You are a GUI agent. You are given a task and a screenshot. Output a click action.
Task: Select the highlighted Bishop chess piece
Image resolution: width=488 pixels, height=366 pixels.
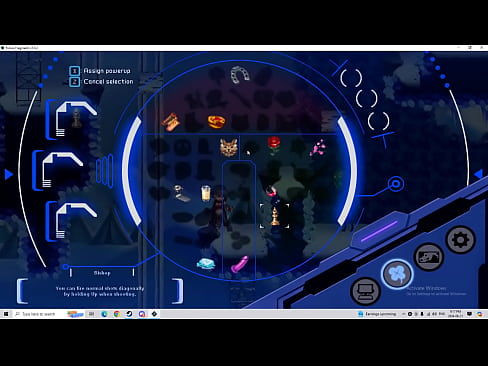point(275,216)
